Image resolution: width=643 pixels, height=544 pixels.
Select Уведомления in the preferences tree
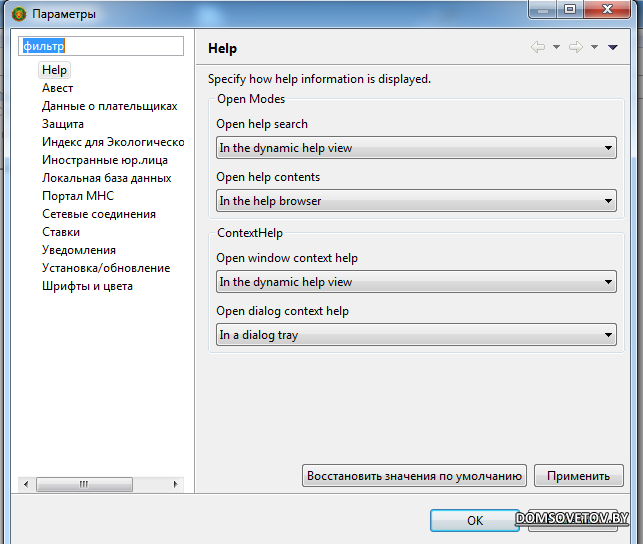79,250
